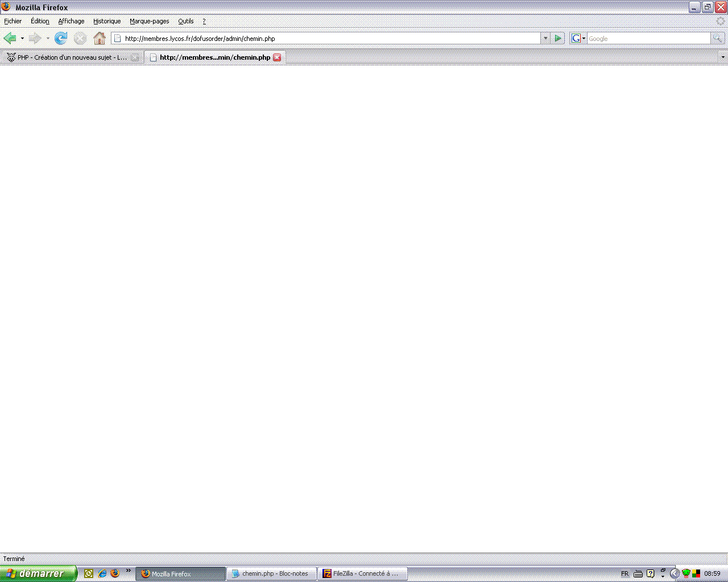Click the FR language indicator
Screen dimensions: 728x582
[625, 574]
